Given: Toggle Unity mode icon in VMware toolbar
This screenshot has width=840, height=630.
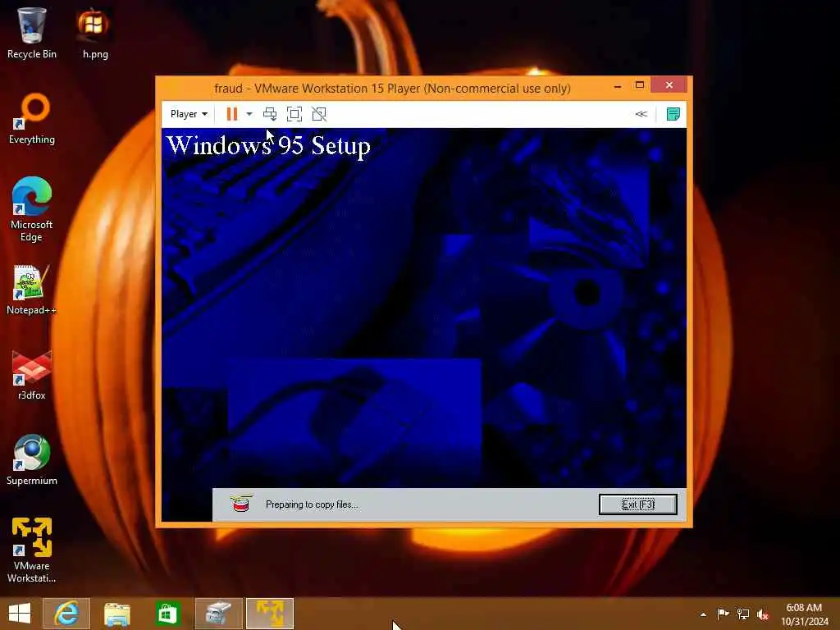Looking at the screenshot, I should point(319,114).
